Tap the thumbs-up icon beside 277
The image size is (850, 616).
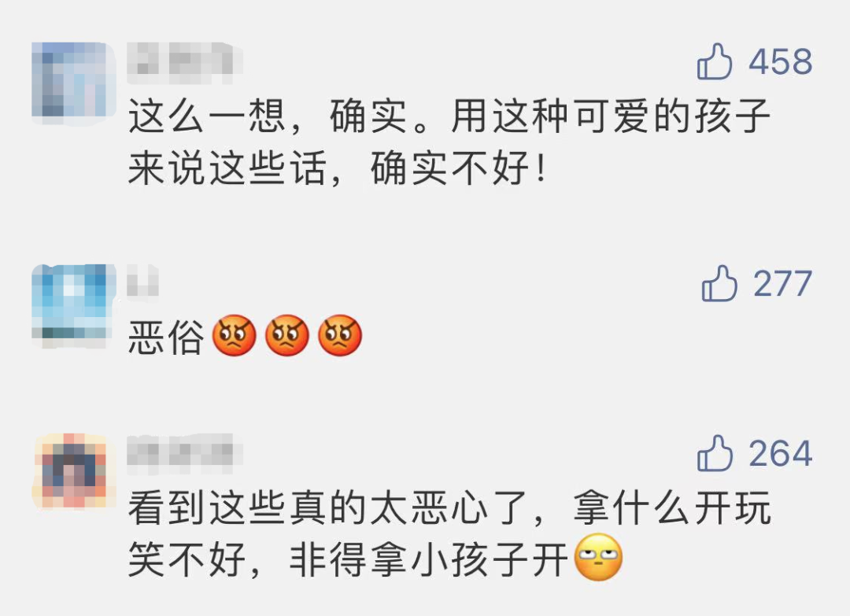pos(719,282)
